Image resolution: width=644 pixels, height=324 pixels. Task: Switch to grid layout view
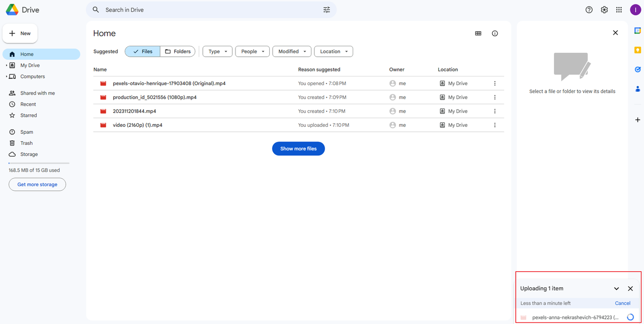(x=478, y=33)
